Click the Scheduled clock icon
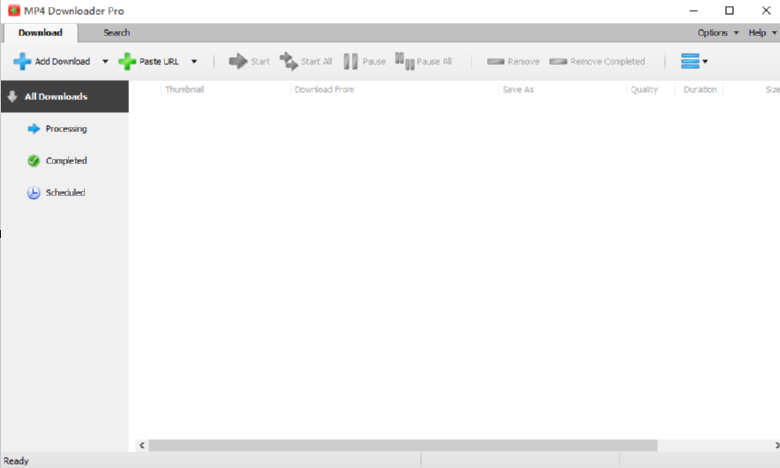This screenshot has height=468, width=780. click(33, 193)
